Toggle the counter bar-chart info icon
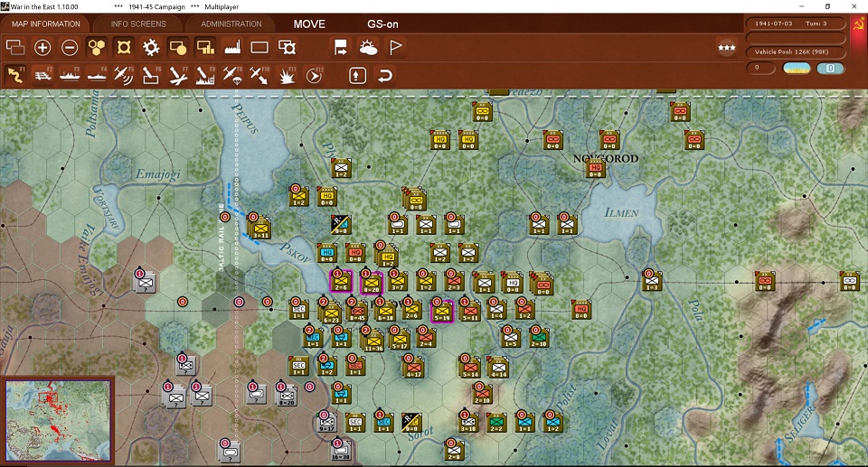 click(x=205, y=48)
